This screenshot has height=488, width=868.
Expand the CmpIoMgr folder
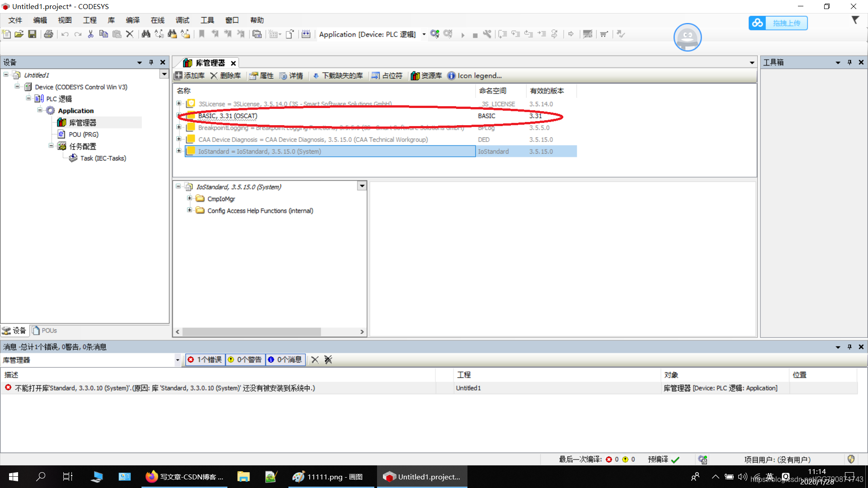pyautogui.click(x=189, y=198)
